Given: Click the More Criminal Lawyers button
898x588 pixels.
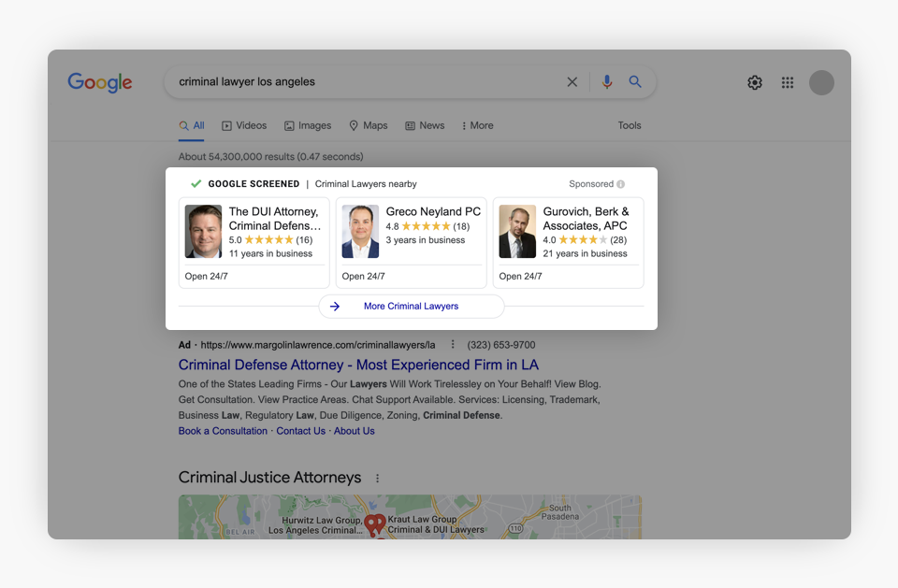Looking at the screenshot, I should coord(411,306).
